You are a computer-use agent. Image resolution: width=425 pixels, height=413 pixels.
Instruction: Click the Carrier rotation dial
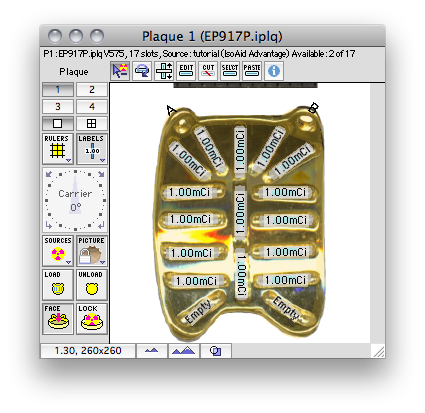pyautogui.click(x=75, y=200)
